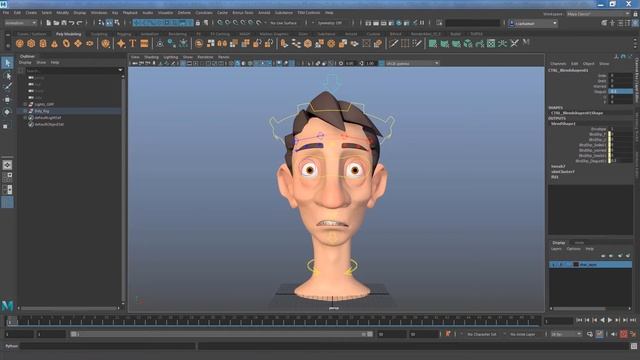Screen dimensions: 640x360
Task: Click the Redo arrow icon
Action: [x=80, y=23]
